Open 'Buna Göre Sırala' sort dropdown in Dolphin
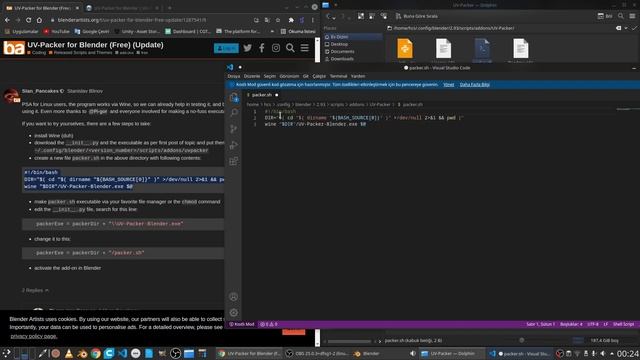640x360 pixels. tap(416, 16)
